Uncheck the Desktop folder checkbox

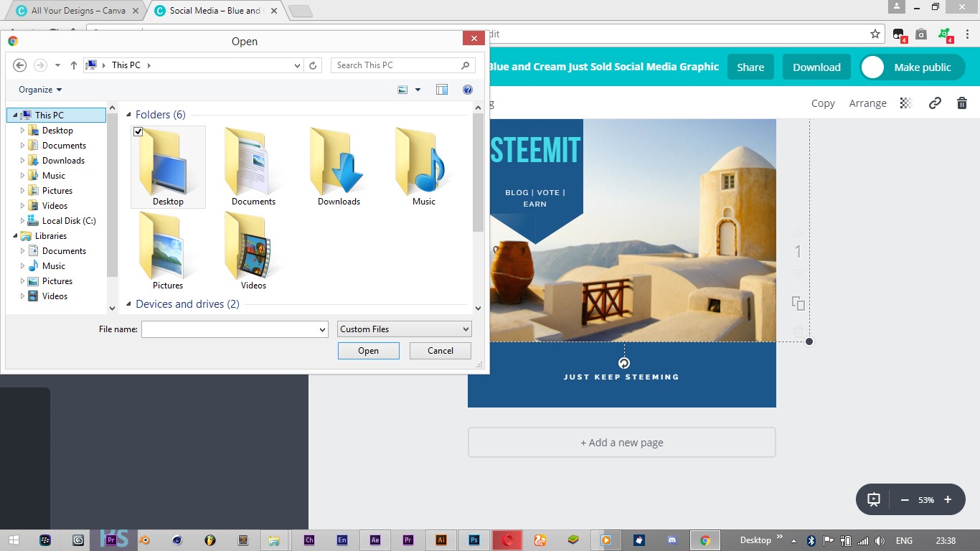tap(138, 131)
